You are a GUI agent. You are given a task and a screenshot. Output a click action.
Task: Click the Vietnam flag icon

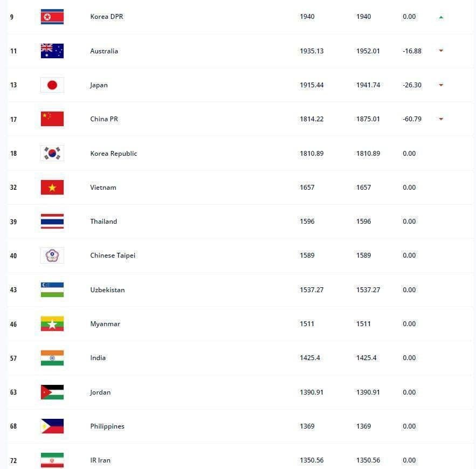pos(52,187)
